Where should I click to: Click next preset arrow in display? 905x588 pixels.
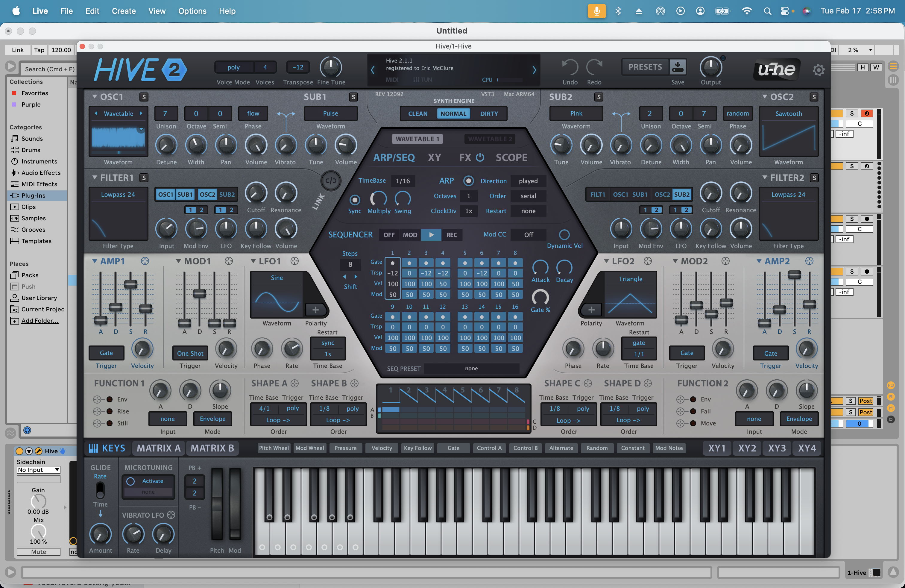(534, 70)
